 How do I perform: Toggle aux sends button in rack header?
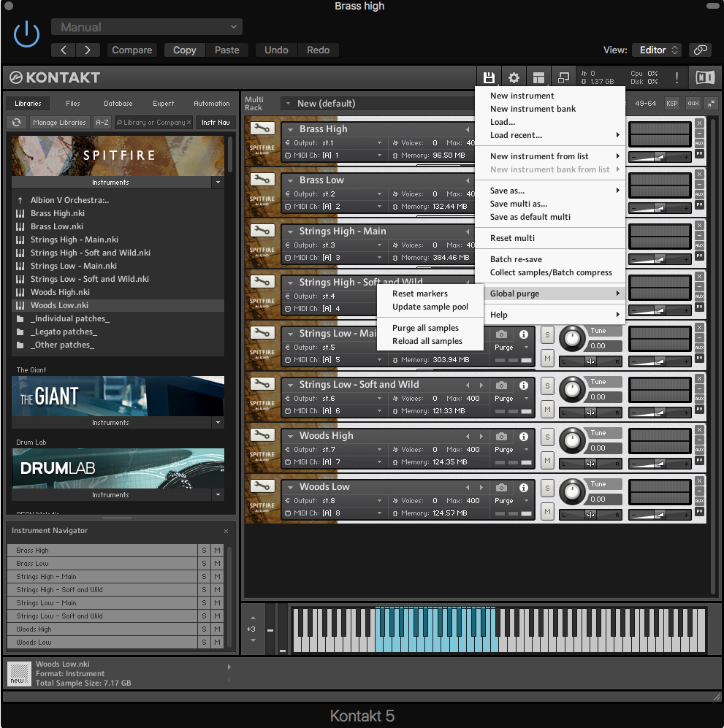tap(693, 103)
